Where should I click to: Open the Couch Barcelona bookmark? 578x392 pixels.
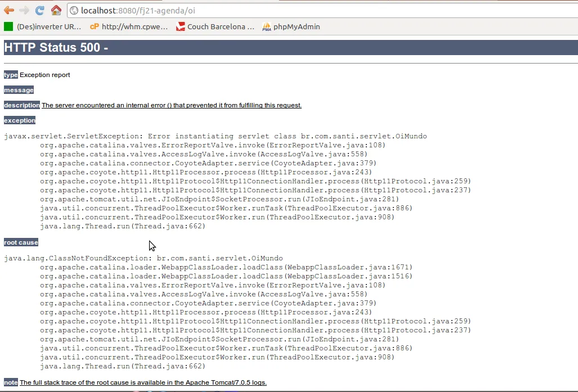[215, 26]
